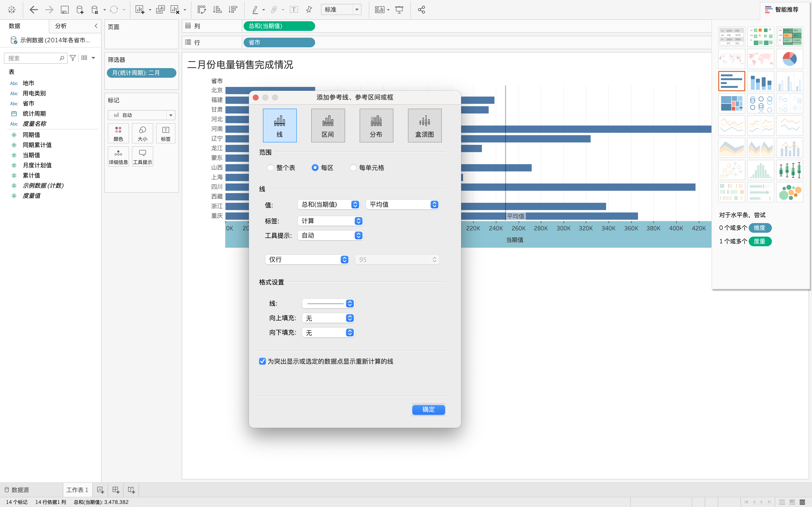Select the 每单元格 scope radio button
This screenshot has height=507, width=812.
353,168
